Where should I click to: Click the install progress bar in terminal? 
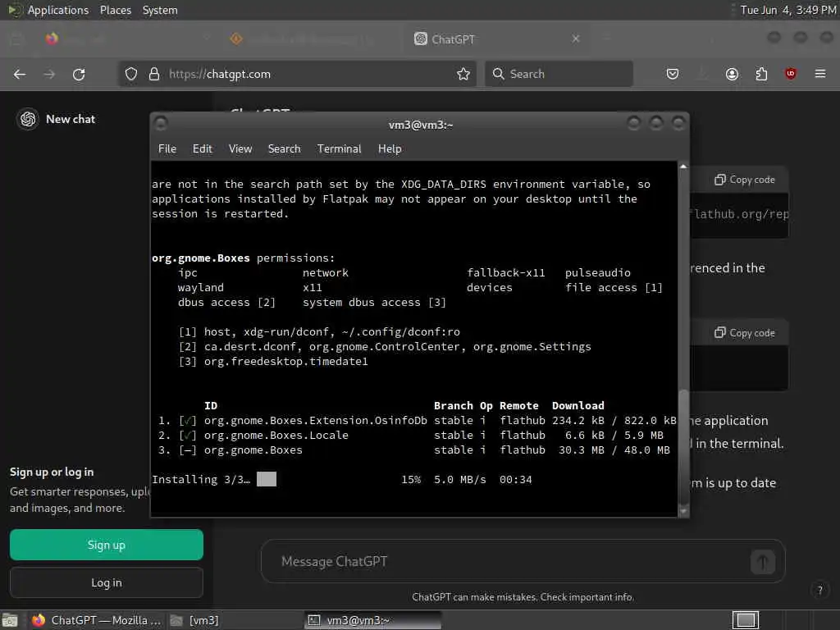267,479
